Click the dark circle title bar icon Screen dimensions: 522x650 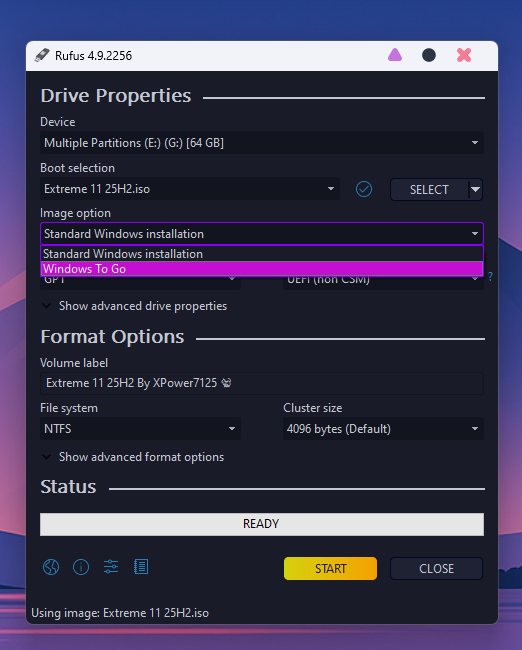(x=429, y=55)
